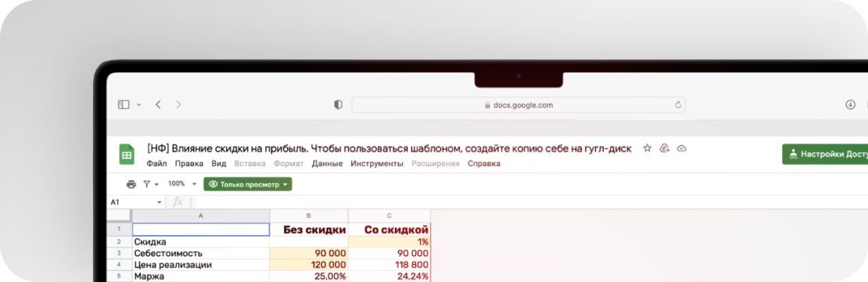Select the 90 000 cell under Со скидкой

pos(389,253)
